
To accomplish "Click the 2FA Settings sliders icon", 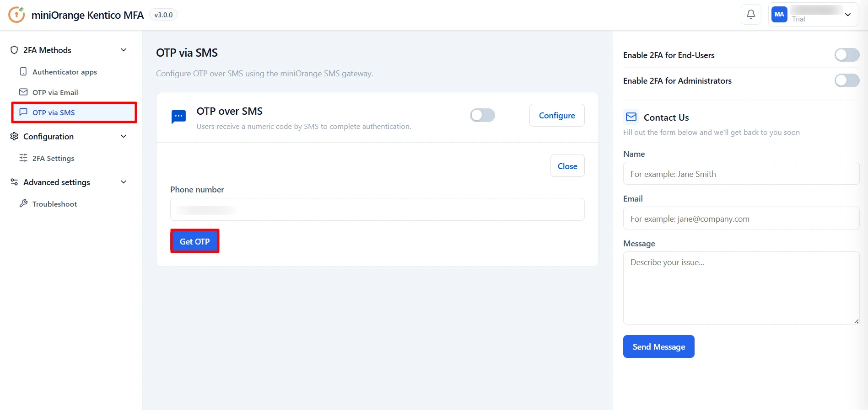I will 23,158.
